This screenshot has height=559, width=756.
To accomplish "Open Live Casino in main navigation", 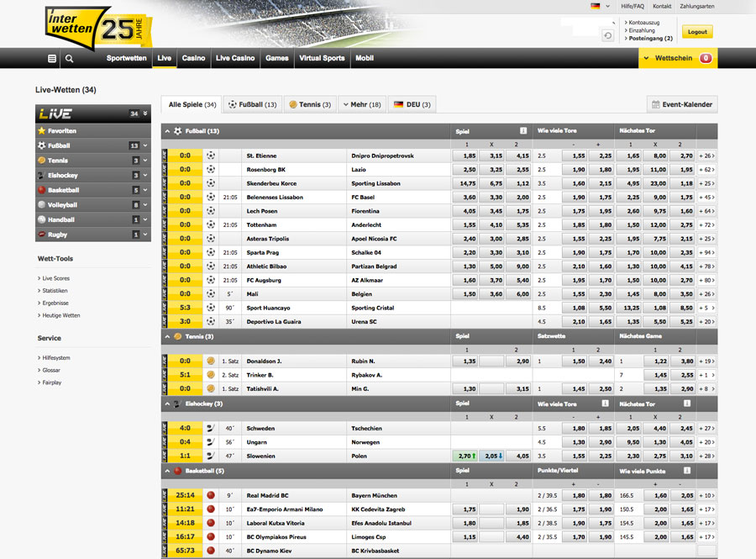I will pos(235,58).
